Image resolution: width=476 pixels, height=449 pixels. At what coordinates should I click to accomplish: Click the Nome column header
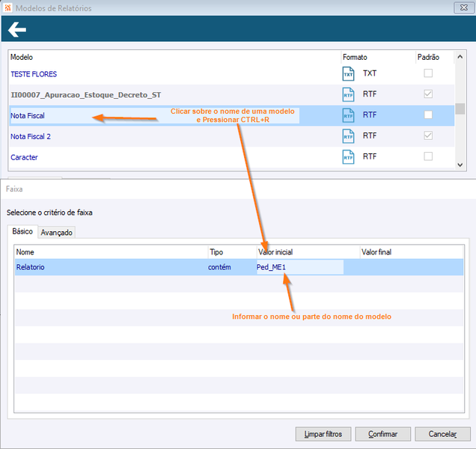25,252
